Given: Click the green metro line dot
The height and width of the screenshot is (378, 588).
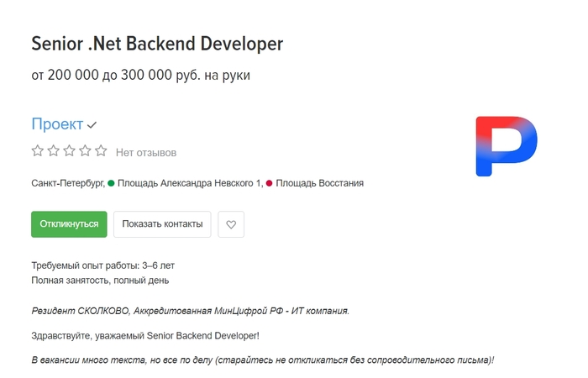Looking at the screenshot, I should pyautogui.click(x=111, y=182).
